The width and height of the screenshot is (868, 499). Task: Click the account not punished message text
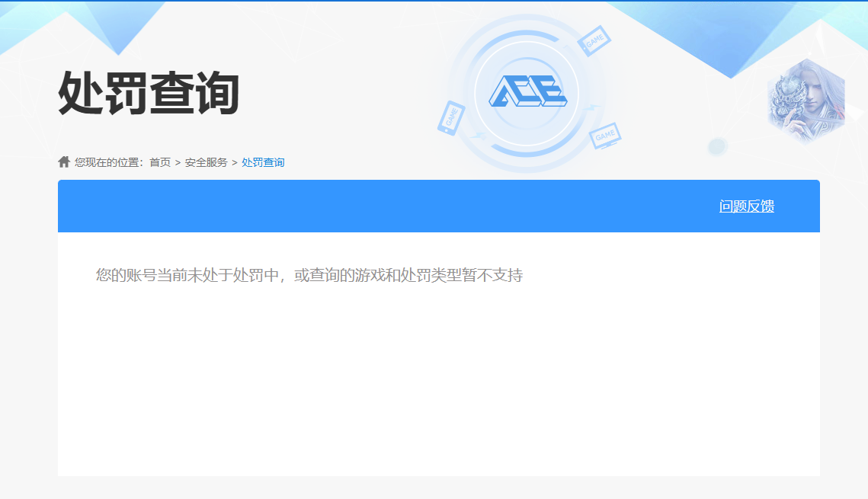tap(309, 275)
